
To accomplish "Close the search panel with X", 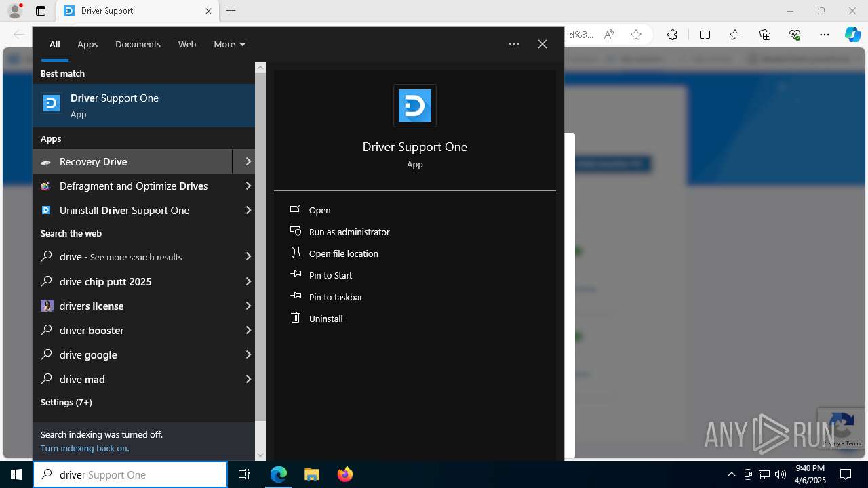I will point(542,44).
